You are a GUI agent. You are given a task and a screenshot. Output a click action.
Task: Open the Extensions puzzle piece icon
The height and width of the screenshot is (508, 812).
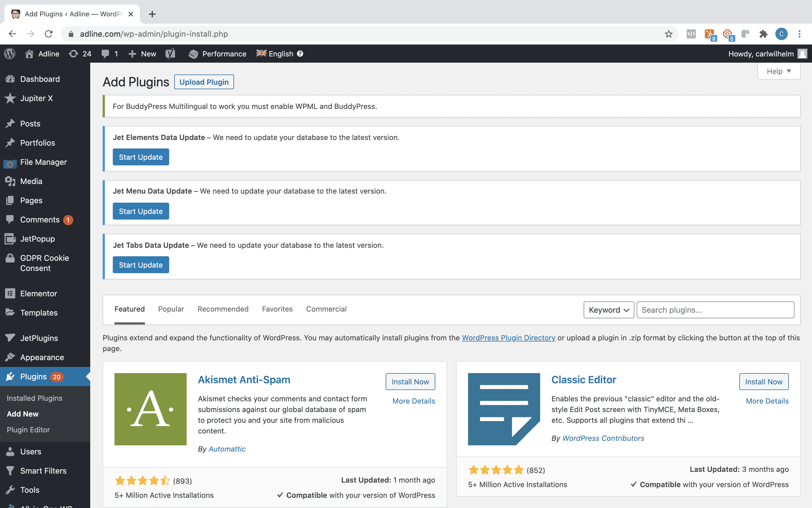coord(763,34)
